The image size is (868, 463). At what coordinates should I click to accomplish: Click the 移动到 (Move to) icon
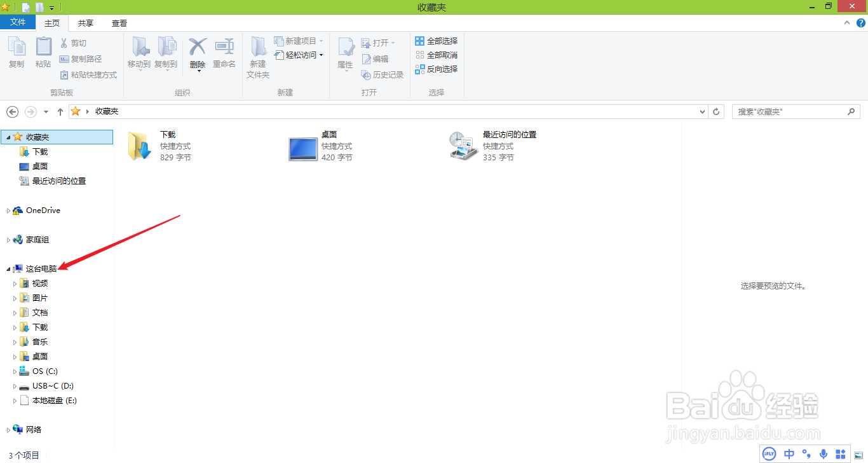point(139,47)
